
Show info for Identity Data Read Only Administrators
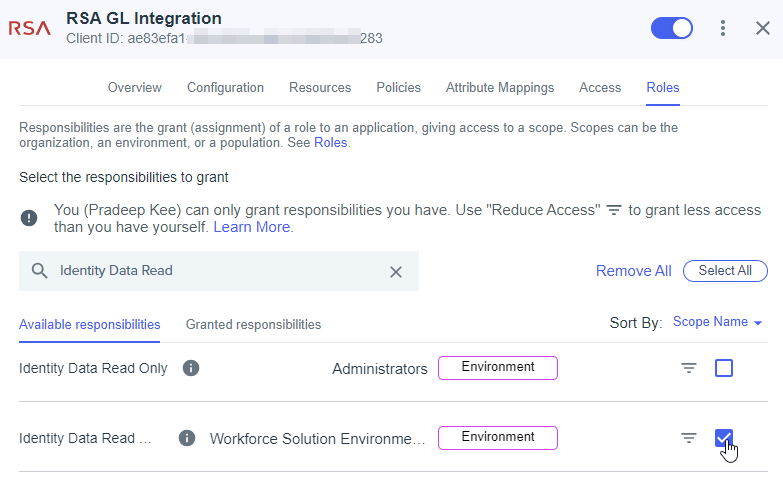coord(191,368)
